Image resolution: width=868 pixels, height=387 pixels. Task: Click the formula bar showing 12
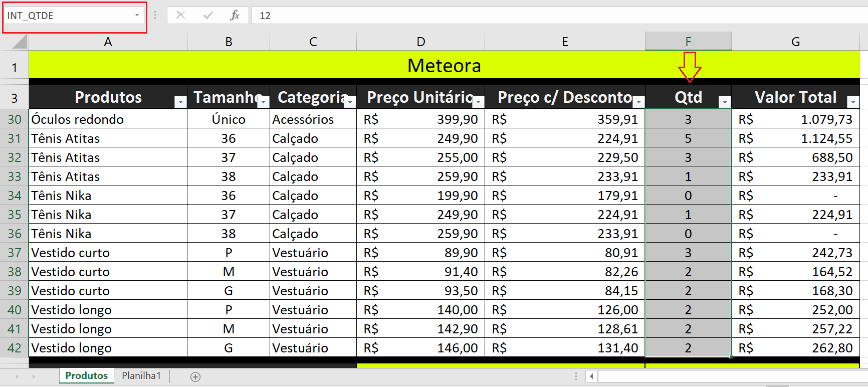click(x=559, y=16)
